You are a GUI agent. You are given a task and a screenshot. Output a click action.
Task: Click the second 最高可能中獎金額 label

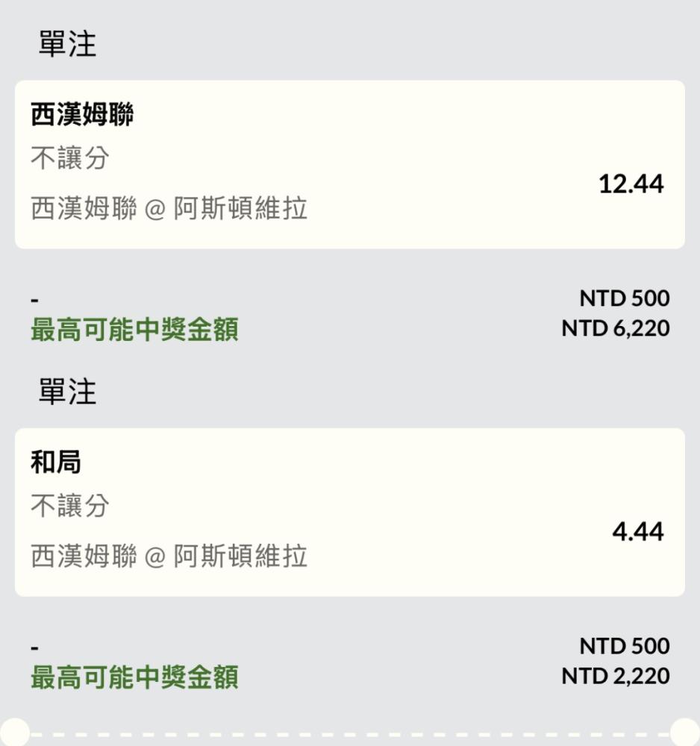[134, 677]
